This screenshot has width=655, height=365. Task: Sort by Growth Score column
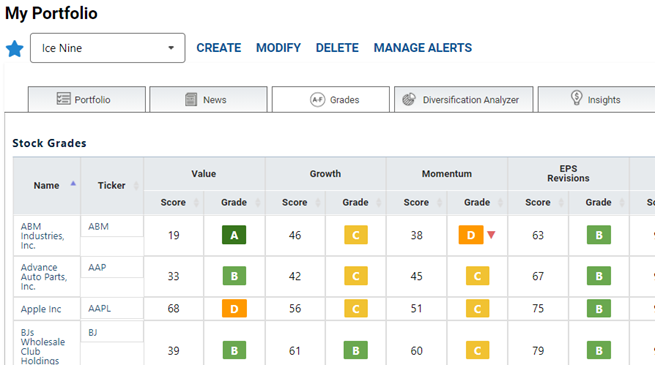tap(295, 203)
